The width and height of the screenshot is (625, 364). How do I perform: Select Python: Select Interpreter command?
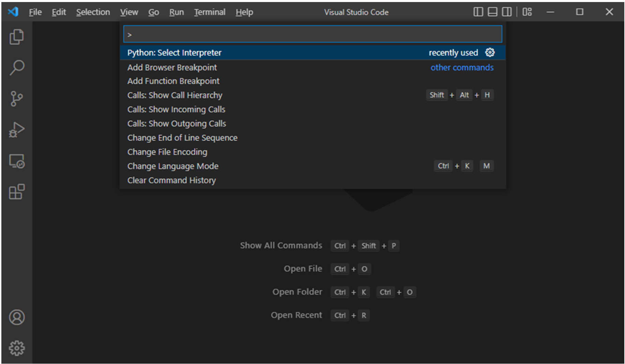pyautogui.click(x=174, y=53)
